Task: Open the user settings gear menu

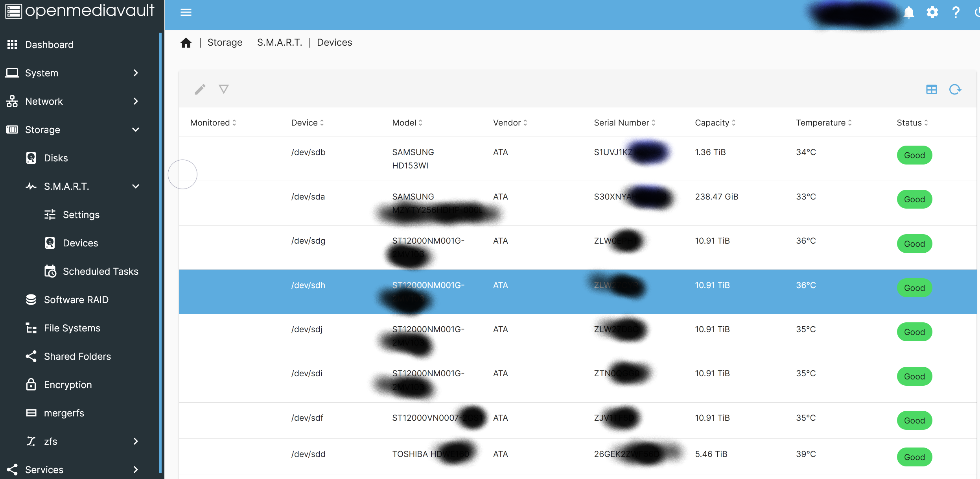Action: (932, 13)
